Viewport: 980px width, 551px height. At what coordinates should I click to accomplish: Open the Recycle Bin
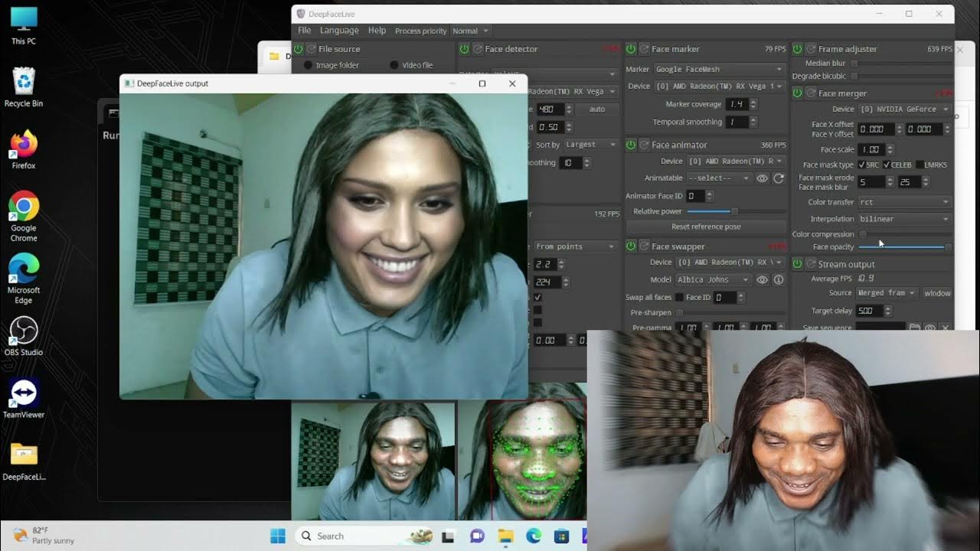(x=24, y=86)
